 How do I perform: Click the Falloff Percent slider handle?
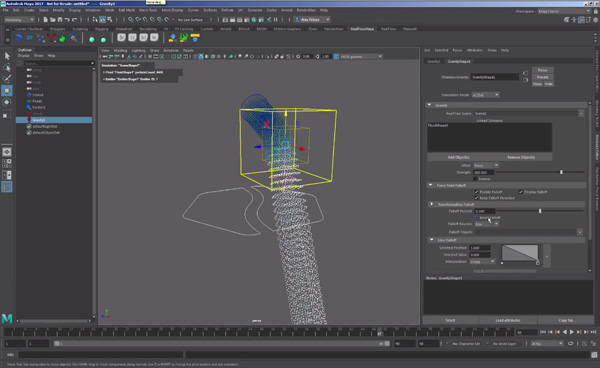540,211
